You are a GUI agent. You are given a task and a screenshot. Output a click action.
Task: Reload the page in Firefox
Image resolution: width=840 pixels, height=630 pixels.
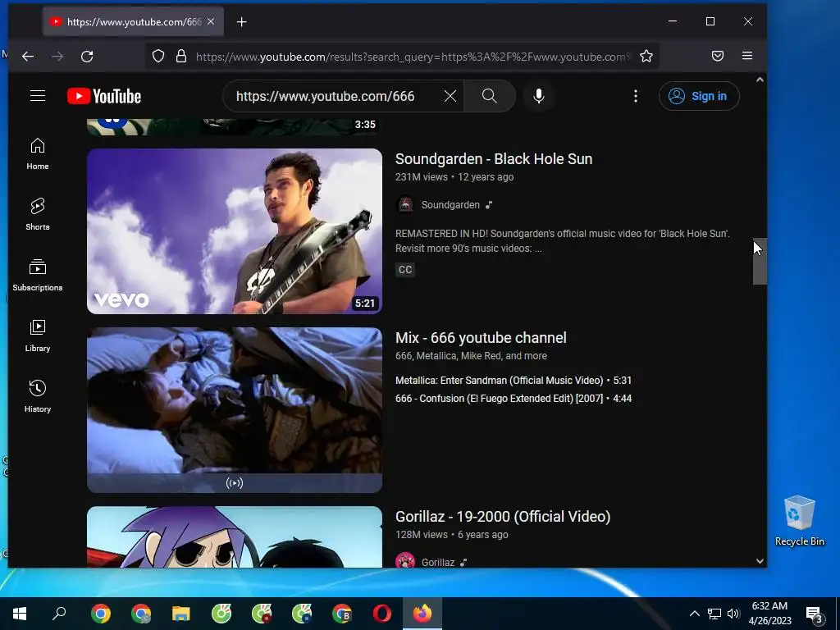coord(87,57)
